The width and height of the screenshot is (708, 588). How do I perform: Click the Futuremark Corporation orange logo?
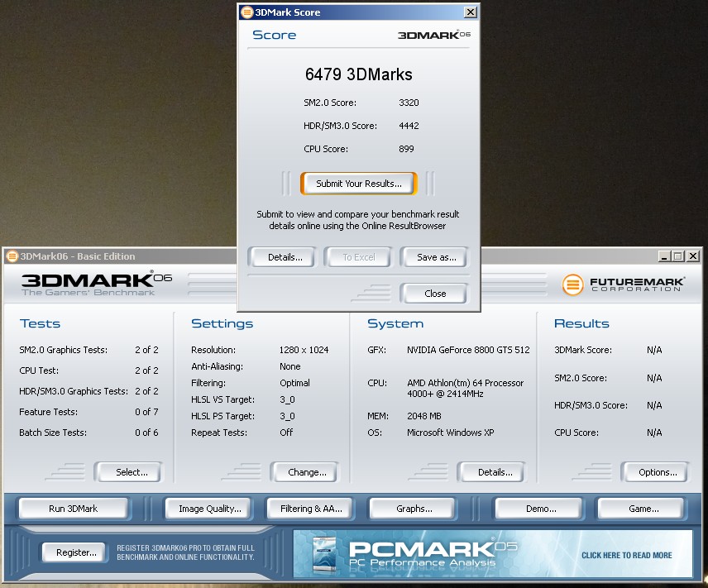pos(572,285)
